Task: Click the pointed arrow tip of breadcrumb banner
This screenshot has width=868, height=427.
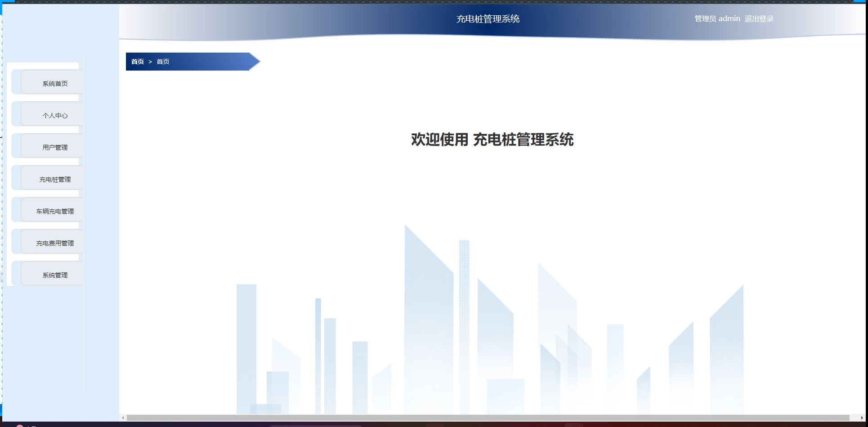Action: tap(255, 62)
